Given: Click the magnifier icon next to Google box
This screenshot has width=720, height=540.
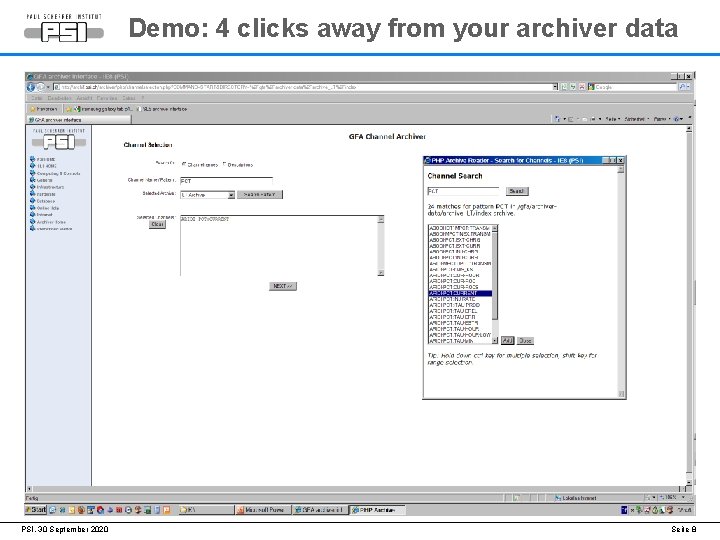Looking at the screenshot, I should pyautogui.click(x=683, y=87).
